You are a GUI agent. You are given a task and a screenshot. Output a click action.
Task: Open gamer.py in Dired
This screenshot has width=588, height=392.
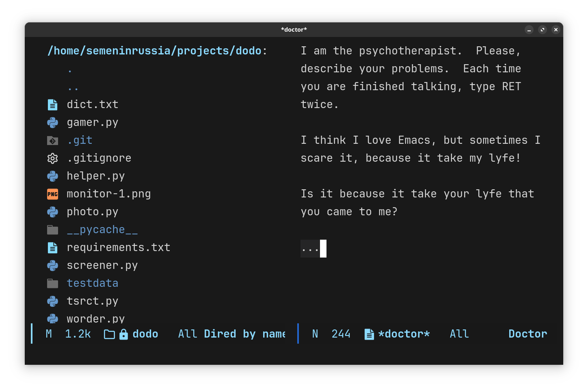click(93, 123)
